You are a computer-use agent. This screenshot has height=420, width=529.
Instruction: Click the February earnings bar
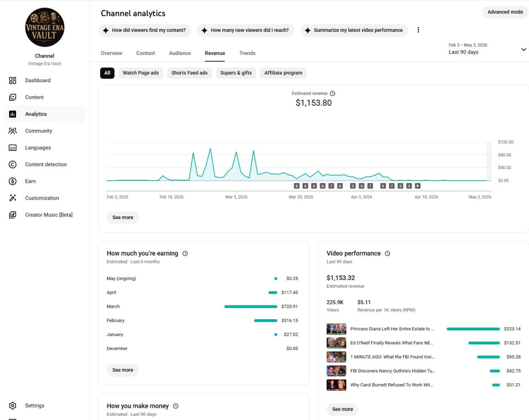[266, 321]
